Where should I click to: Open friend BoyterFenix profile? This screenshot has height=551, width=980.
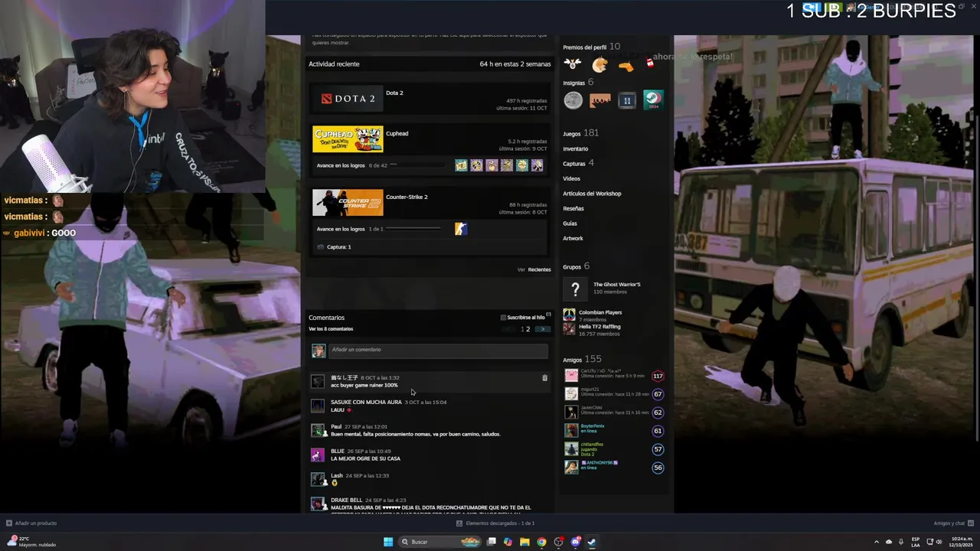593,425
